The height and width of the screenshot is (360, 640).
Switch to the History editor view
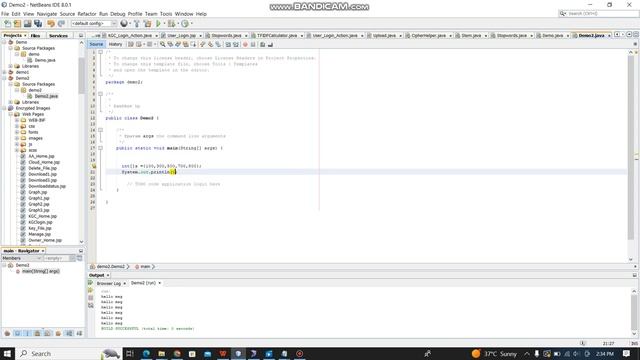(115, 44)
